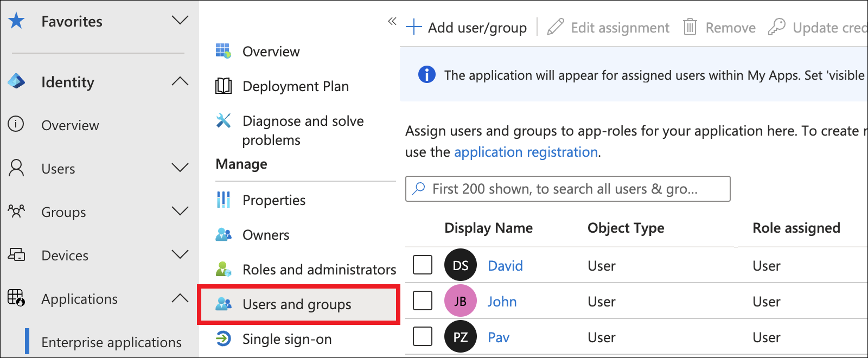This screenshot has height=358, width=868.
Task: Click the Roles and administrators icon
Action: [x=224, y=269]
